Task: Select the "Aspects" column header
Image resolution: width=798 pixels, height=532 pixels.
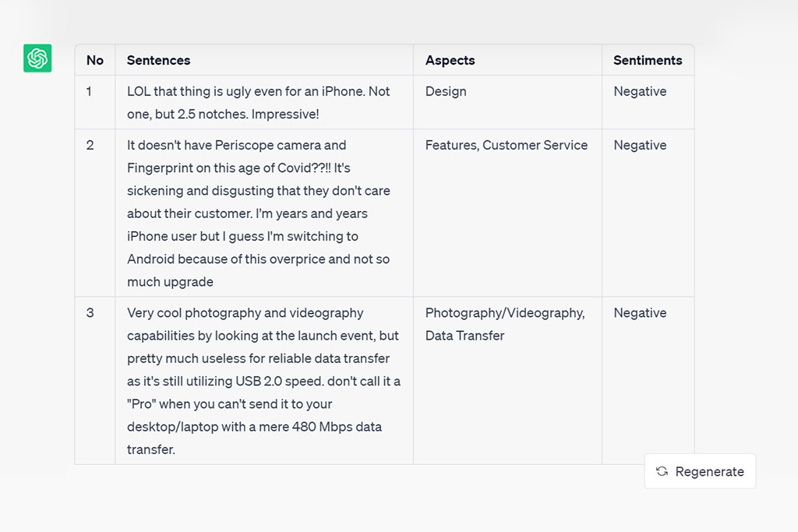Action: tap(450, 60)
